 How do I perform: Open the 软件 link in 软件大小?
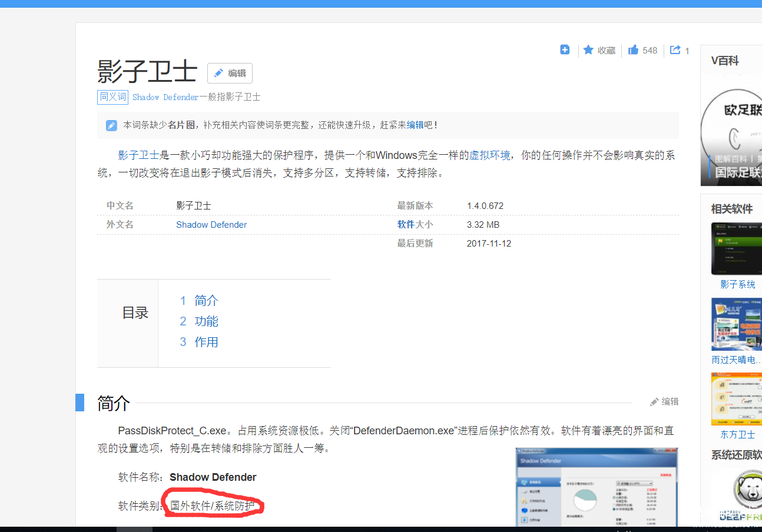pyautogui.click(x=406, y=225)
